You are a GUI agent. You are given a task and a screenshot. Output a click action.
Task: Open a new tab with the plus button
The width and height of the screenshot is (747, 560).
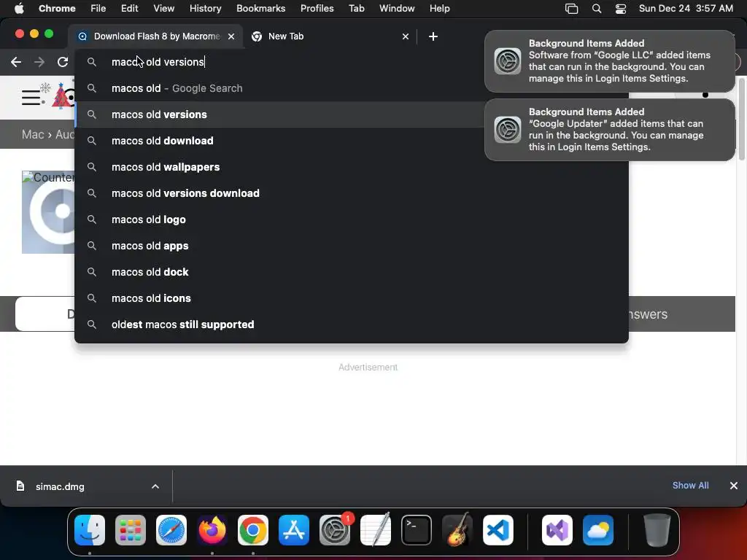click(x=433, y=36)
